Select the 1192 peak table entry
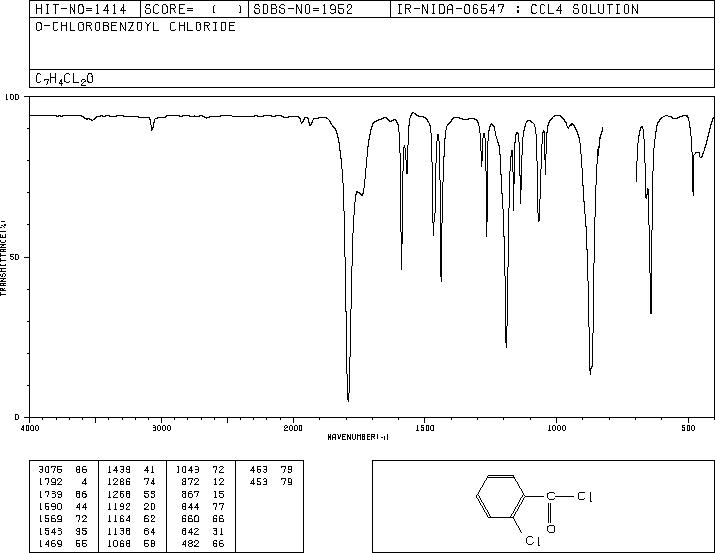 click(119, 506)
